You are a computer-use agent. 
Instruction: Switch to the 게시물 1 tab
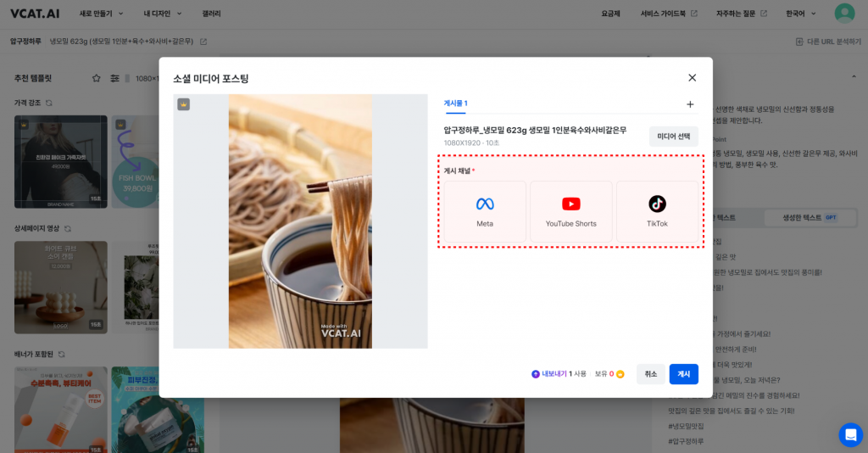[x=455, y=103]
